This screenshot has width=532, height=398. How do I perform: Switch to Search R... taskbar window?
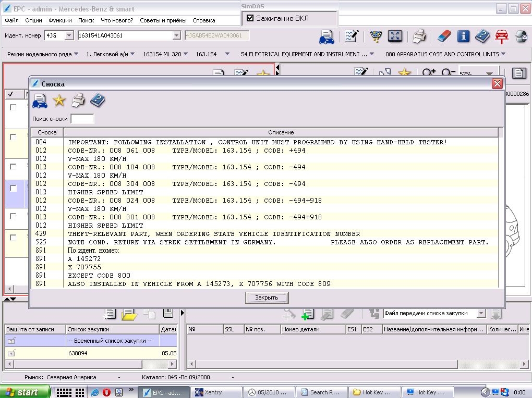click(x=322, y=392)
